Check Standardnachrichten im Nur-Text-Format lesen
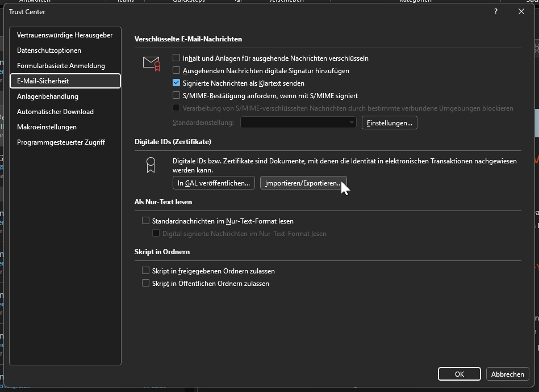This screenshot has height=392, width=539. [x=146, y=221]
